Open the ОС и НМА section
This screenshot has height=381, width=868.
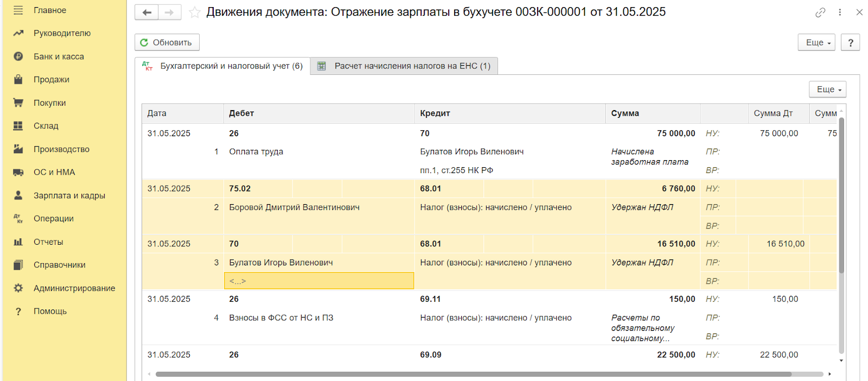tap(54, 172)
